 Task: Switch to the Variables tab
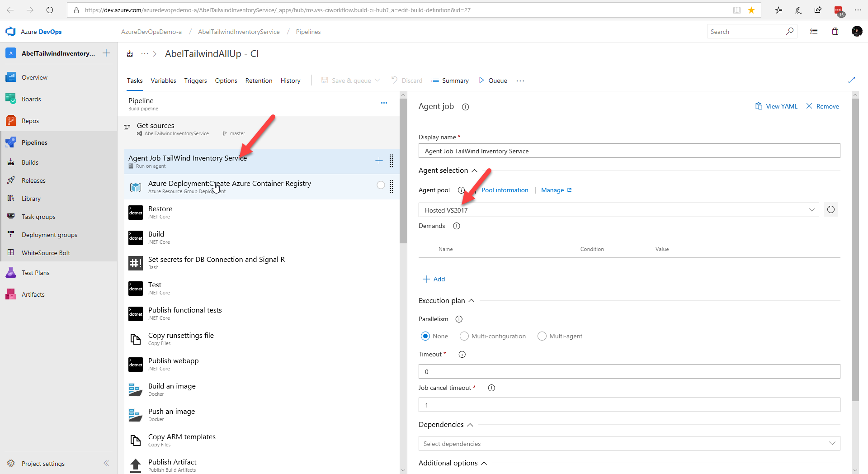point(163,81)
